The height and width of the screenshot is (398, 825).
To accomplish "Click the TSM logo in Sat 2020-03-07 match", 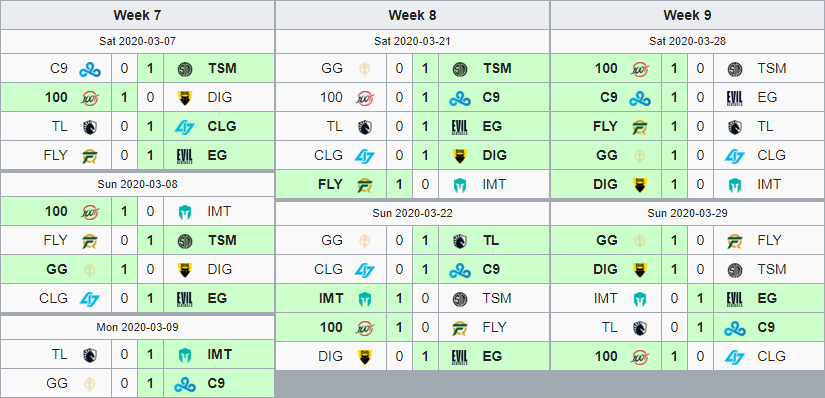I will [x=185, y=68].
